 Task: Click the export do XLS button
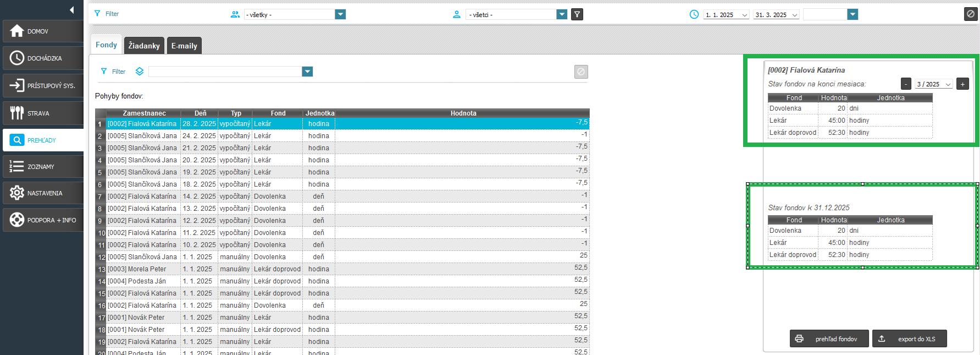click(909, 339)
